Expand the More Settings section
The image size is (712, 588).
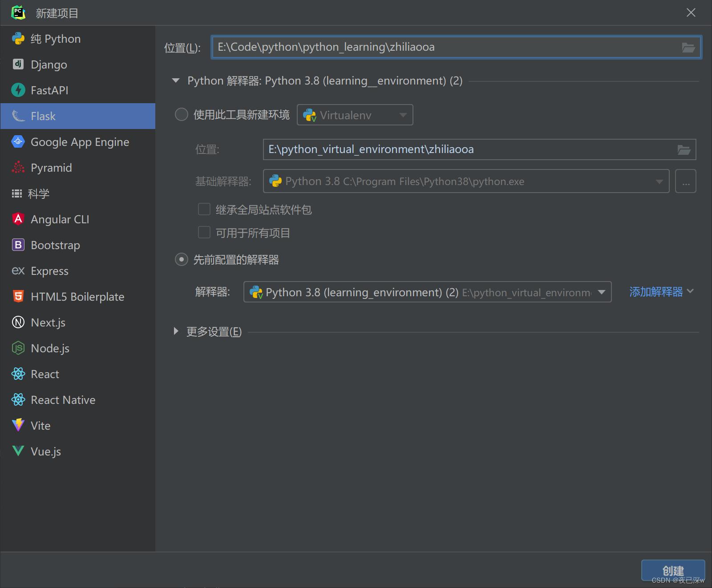(176, 331)
